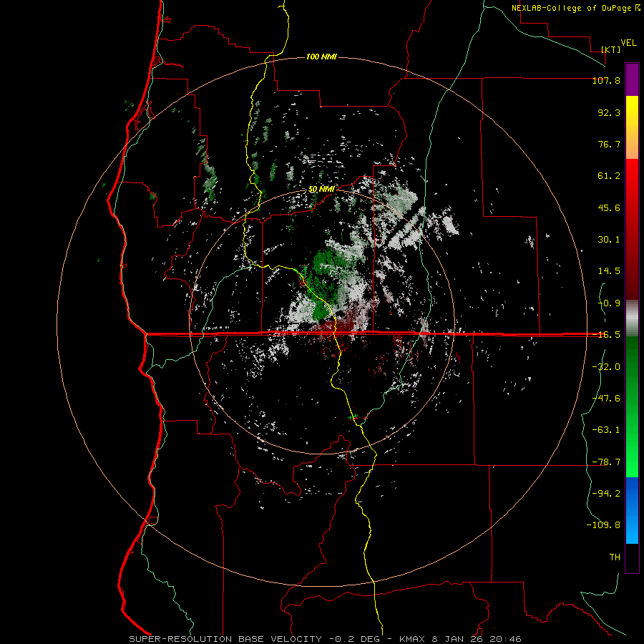Click the 107.8 velocity scale value
The image size is (644, 644).
606,80
